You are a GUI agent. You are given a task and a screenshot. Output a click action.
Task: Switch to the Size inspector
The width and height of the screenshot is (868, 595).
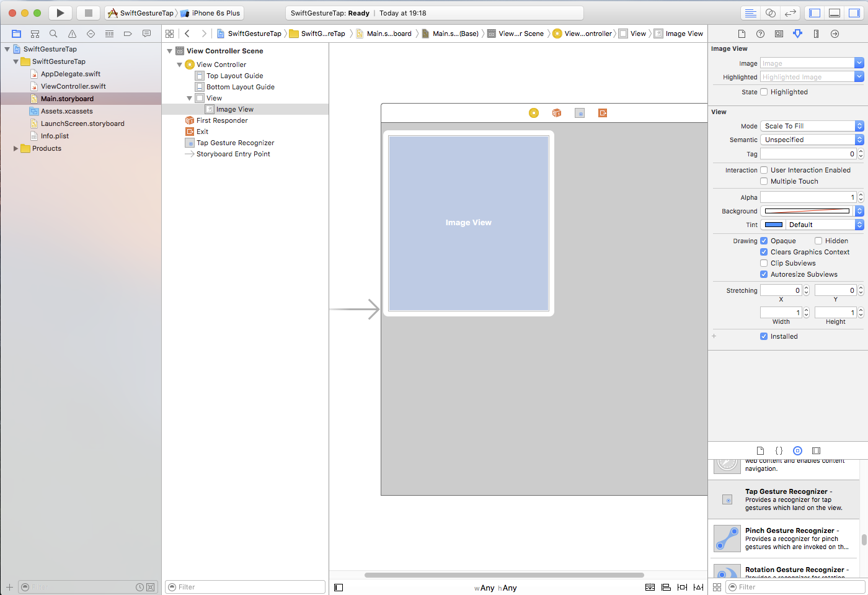[x=816, y=34]
